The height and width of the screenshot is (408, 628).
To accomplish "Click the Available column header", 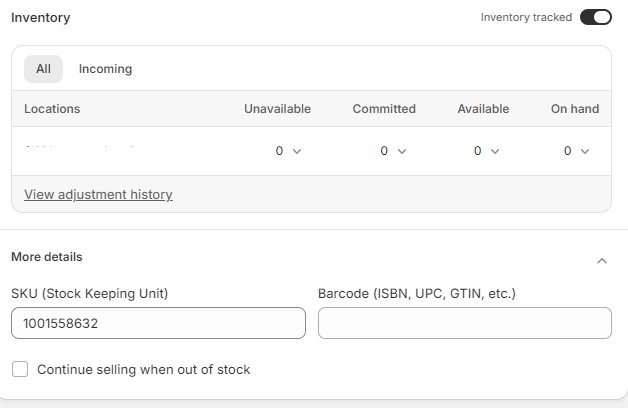I will pos(483,109).
